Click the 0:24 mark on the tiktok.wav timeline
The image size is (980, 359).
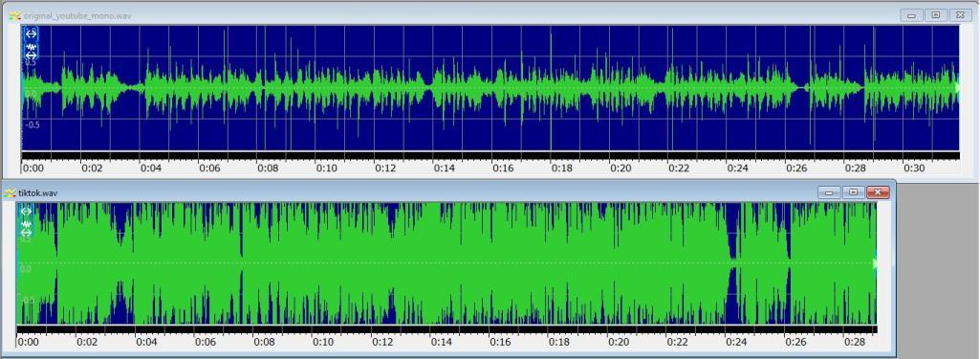click(735, 342)
